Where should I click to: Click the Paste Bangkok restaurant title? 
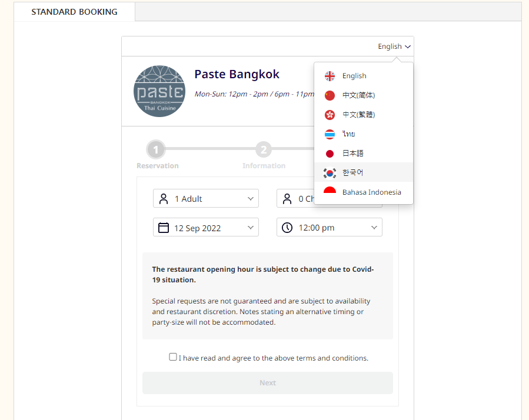tap(237, 74)
